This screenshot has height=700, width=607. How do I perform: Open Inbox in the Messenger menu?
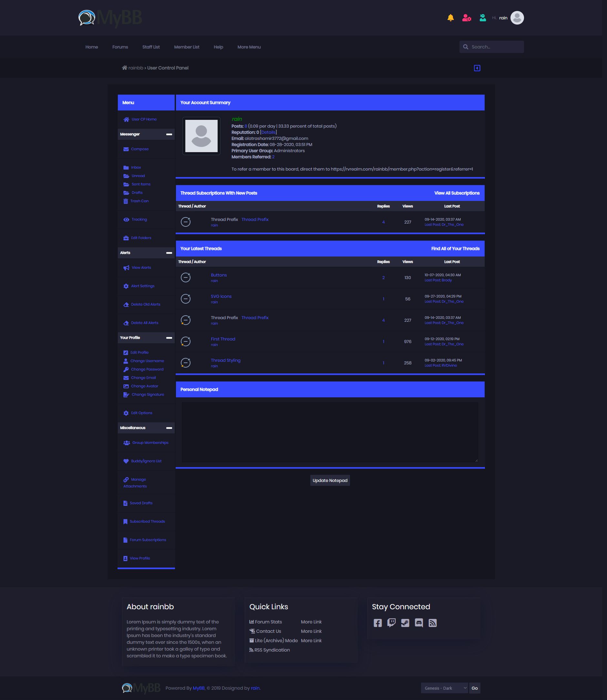coord(136,167)
